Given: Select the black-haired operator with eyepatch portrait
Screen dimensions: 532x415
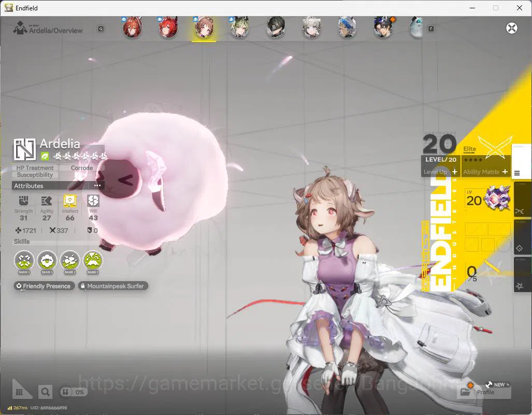Looking at the screenshot, I should (x=275, y=28).
